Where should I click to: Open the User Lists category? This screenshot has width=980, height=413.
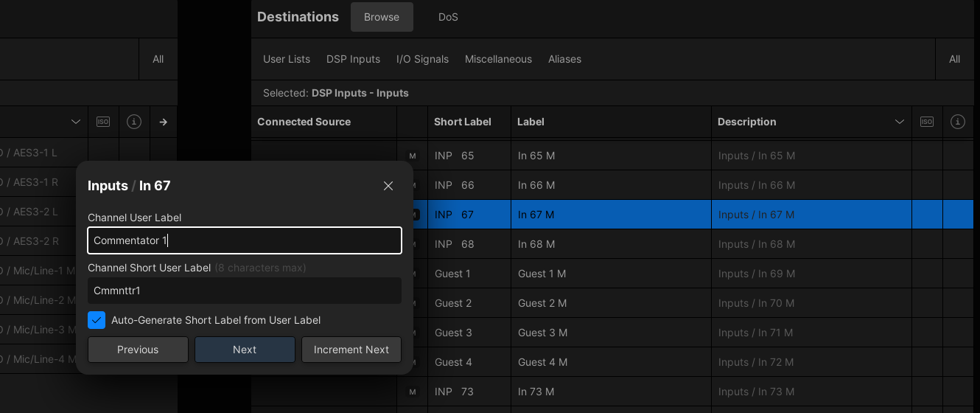(287, 59)
